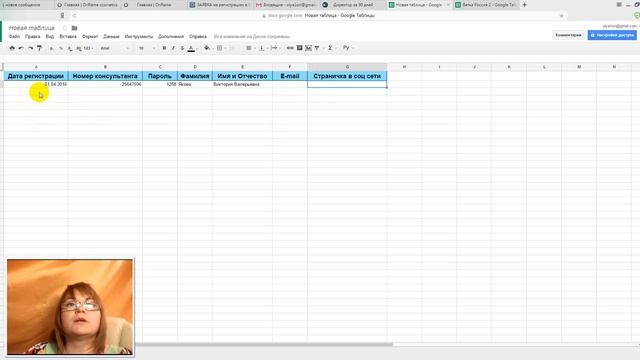
Task: Open vertical align options
Action: pos(262,48)
